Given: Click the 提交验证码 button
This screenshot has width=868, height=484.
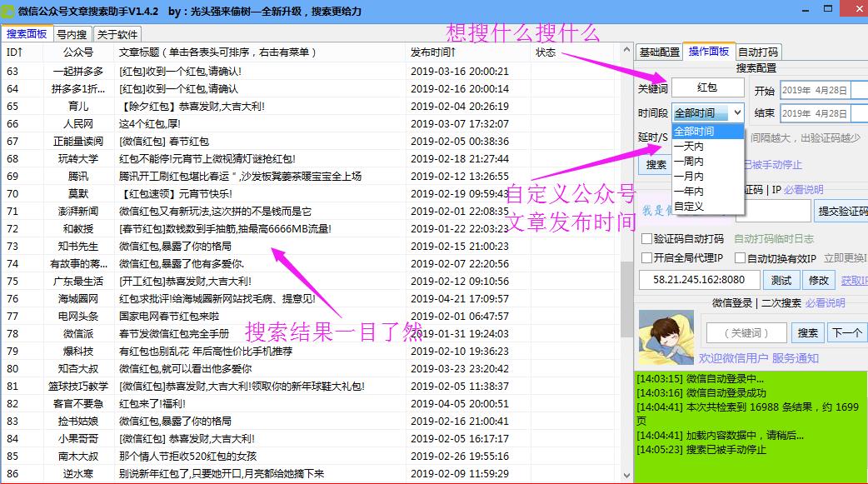Looking at the screenshot, I should (x=842, y=211).
